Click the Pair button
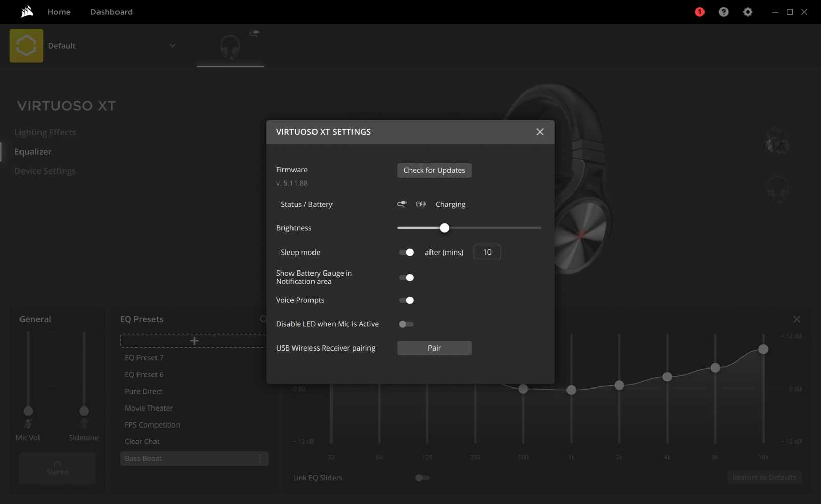 [x=434, y=348]
